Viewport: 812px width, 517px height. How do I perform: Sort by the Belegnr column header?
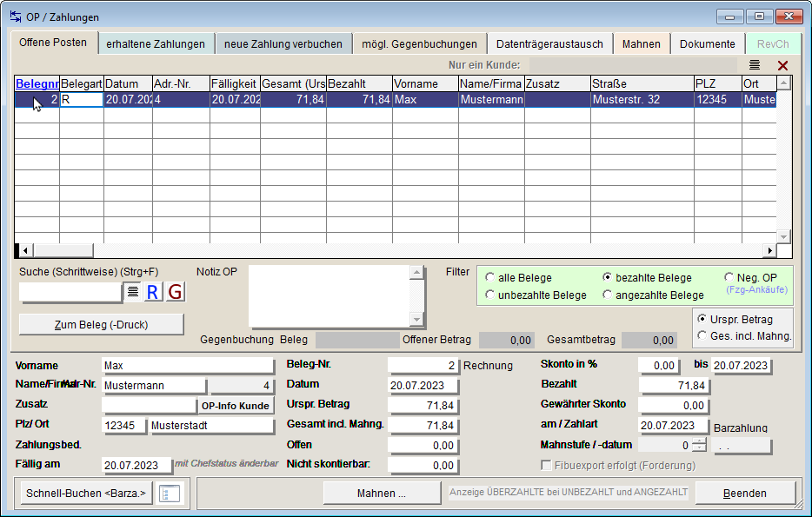tap(37, 83)
